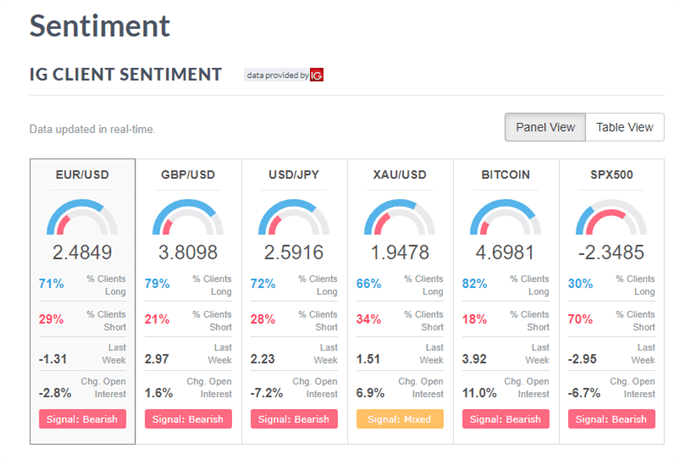Switch to Panel View
The height and width of the screenshot is (459, 679).
tap(545, 128)
